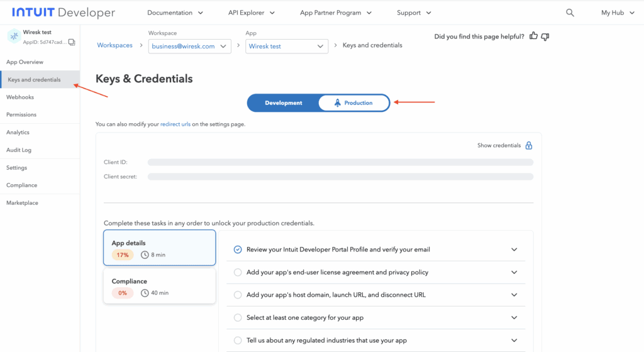Click the 0% progress badge
644x352 pixels.
click(x=123, y=293)
